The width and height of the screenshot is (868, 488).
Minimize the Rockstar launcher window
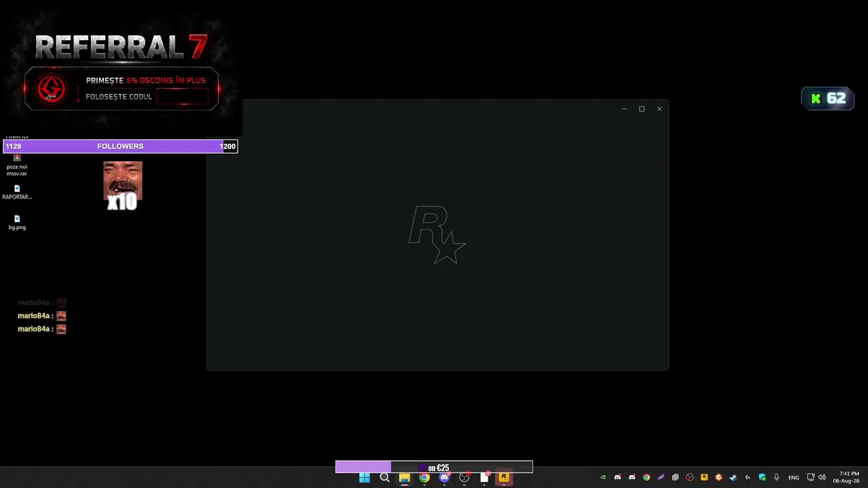tap(625, 109)
